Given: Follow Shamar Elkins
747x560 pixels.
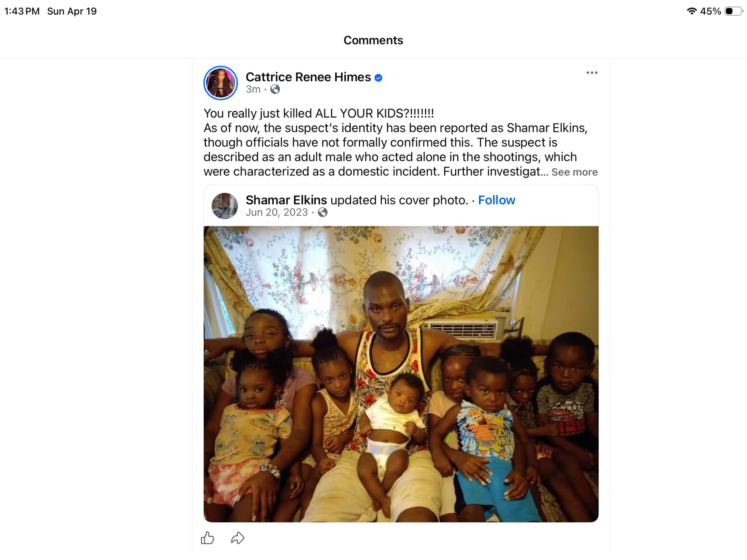Looking at the screenshot, I should (x=496, y=200).
